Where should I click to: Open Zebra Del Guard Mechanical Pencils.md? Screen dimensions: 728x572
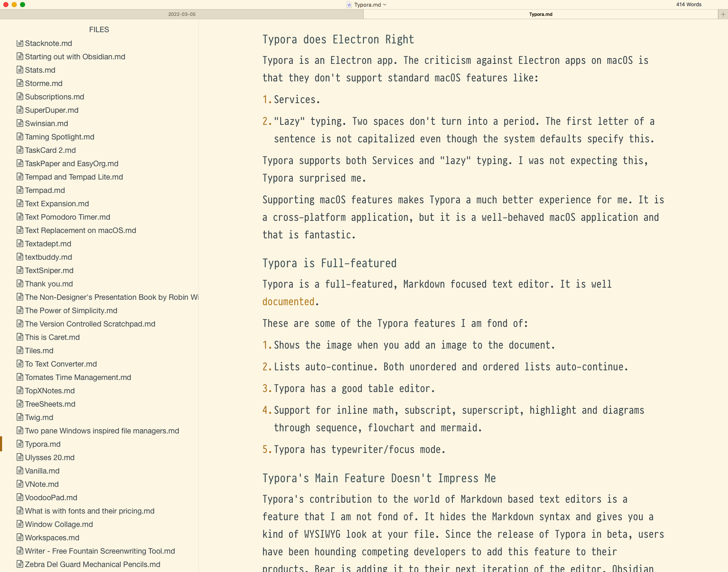93,564
